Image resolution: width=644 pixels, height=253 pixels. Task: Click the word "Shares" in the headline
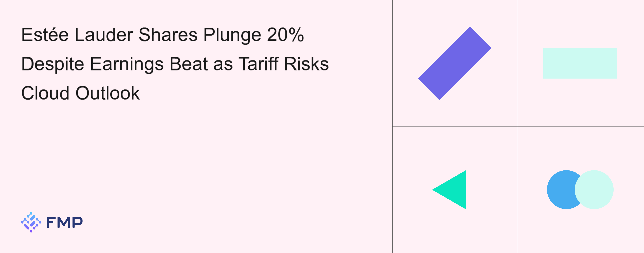pyautogui.click(x=168, y=35)
